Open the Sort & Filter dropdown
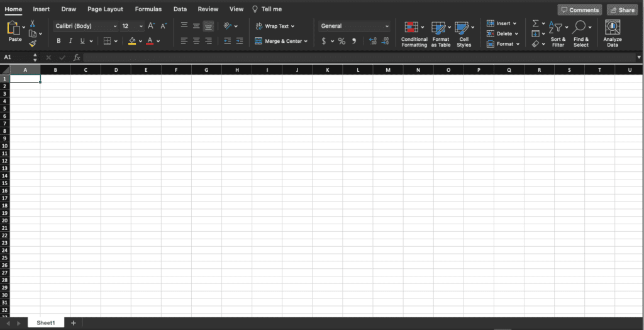This screenshot has width=644, height=330. click(558, 33)
